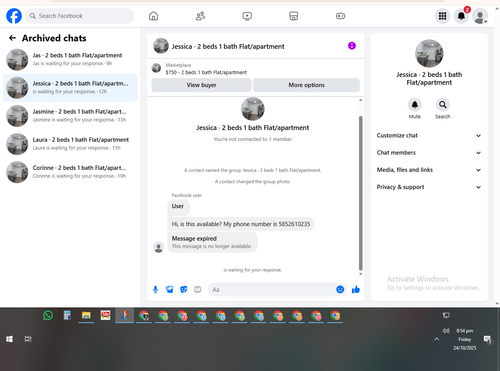Click the large Jessica group photo in chat

pos(253,109)
